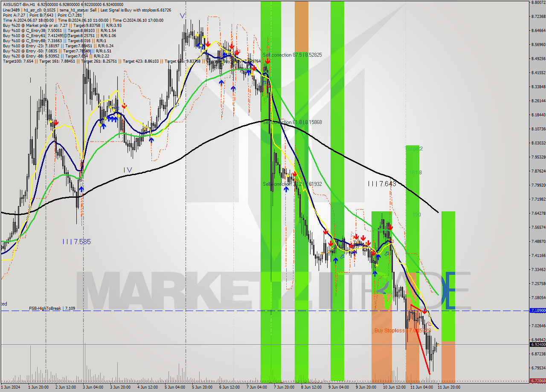Click the 'Buy %10 @ C_Entry38' line
This screenshot has width=546, height=392.
[x=59, y=30]
